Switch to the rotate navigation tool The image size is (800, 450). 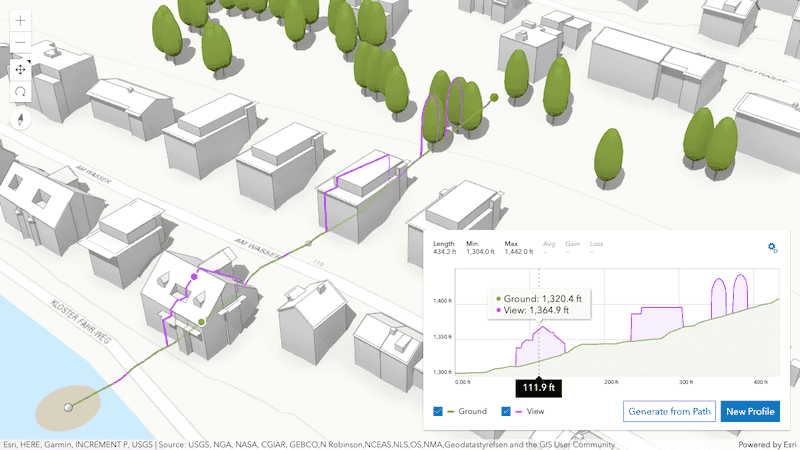click(x=21, y=94)
